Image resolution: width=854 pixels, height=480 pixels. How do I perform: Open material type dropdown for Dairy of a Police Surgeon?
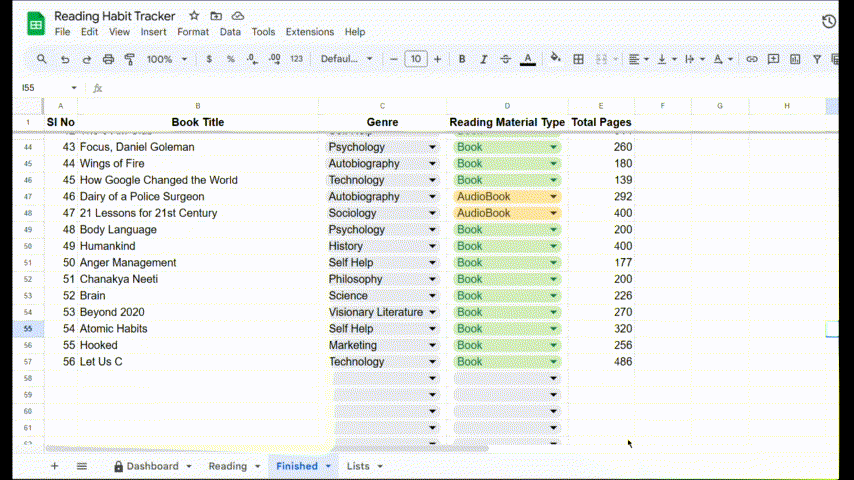553,197
